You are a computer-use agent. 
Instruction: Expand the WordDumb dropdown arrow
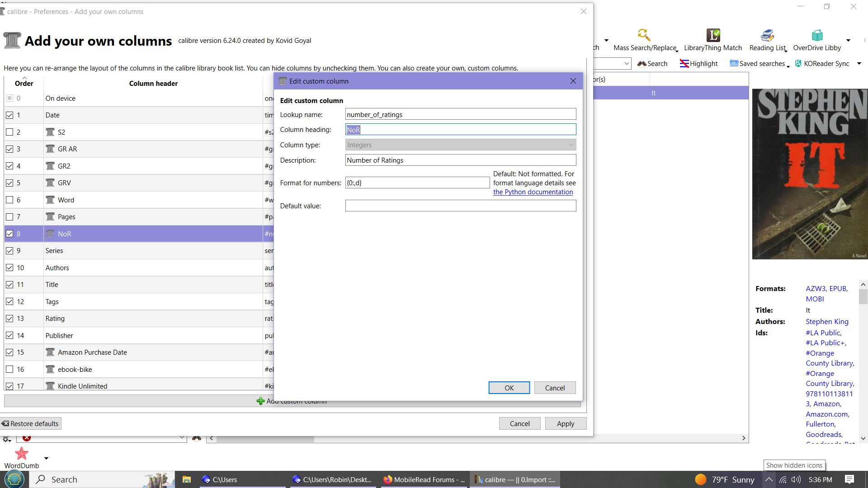click(x=46, y=458)
